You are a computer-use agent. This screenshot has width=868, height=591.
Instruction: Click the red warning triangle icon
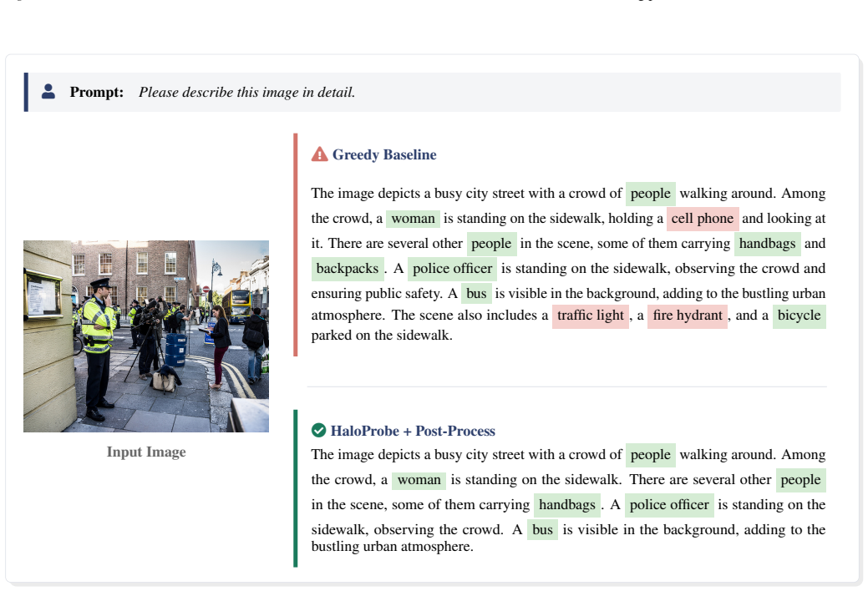(319, 154)
